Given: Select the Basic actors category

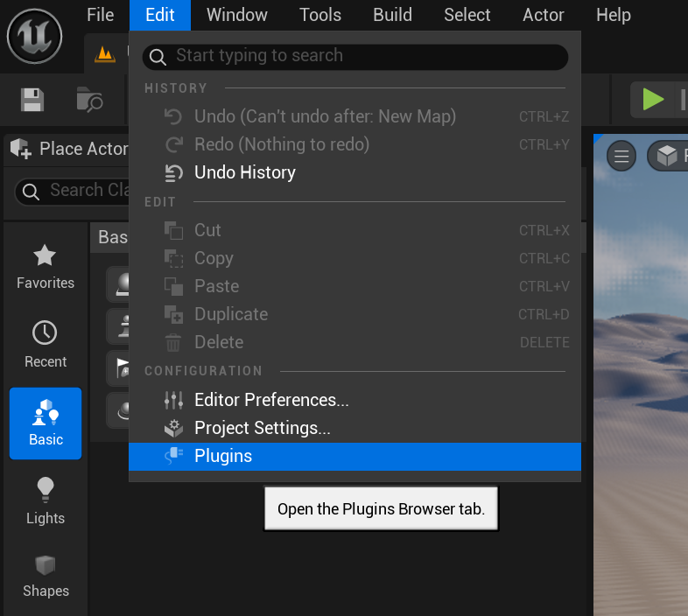Looking at the screenshot, I should coord(46,423).
